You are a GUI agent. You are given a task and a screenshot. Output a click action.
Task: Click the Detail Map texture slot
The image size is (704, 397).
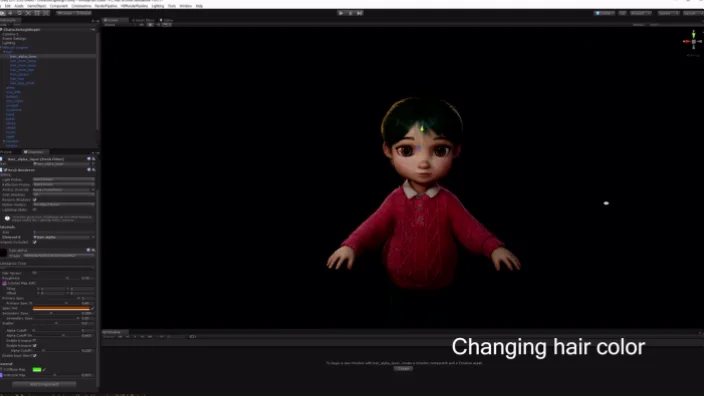4,283
